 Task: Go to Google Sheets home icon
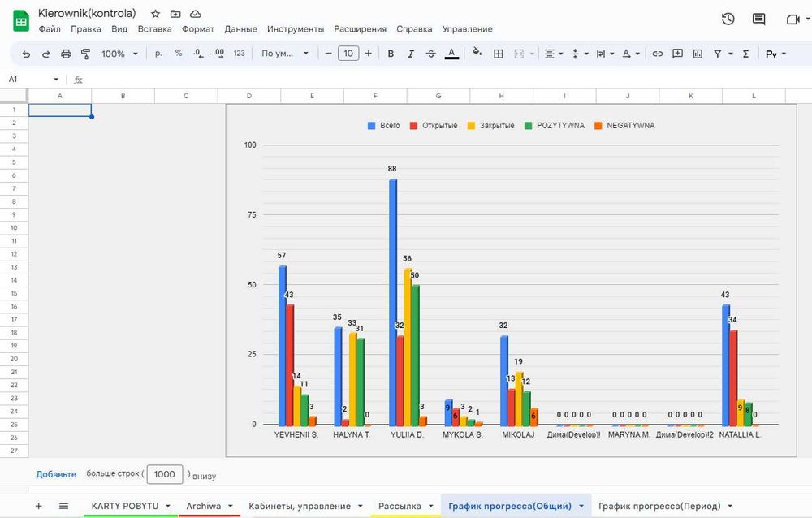coord(21,21)
